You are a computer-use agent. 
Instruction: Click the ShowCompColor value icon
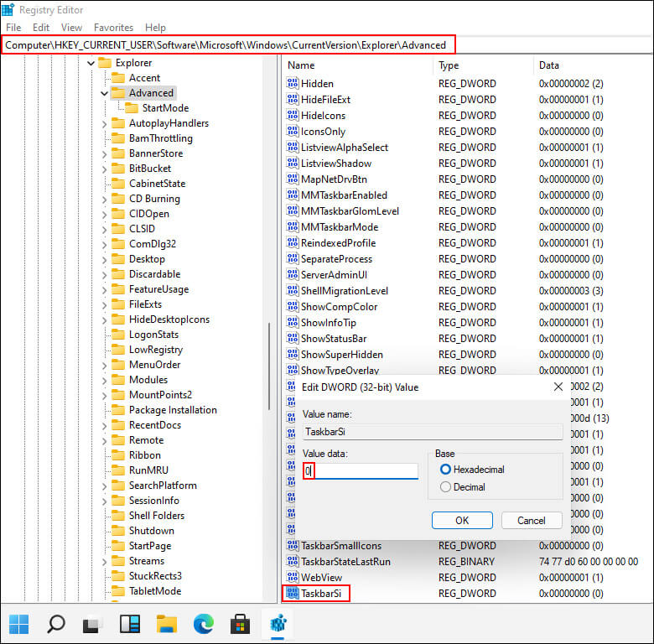293,307
